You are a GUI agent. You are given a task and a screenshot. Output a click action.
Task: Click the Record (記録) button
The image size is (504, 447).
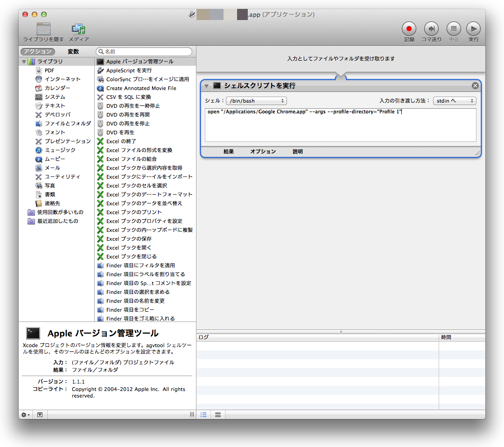pos(409,29)
